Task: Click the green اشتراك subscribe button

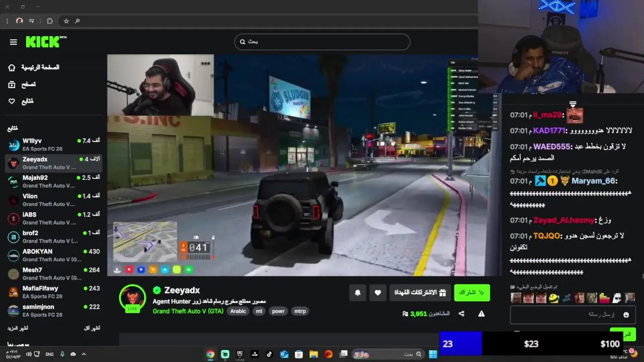Action: (472, 293)
